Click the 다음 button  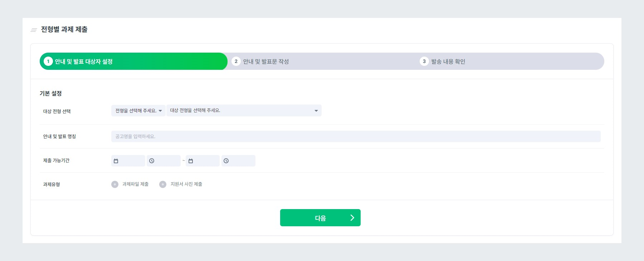(x=320, y=217)
